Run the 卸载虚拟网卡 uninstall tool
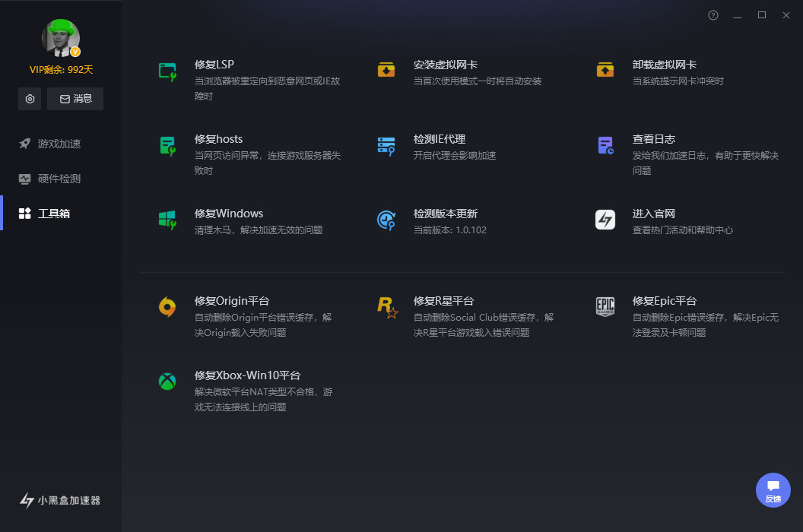 (659, 65)
